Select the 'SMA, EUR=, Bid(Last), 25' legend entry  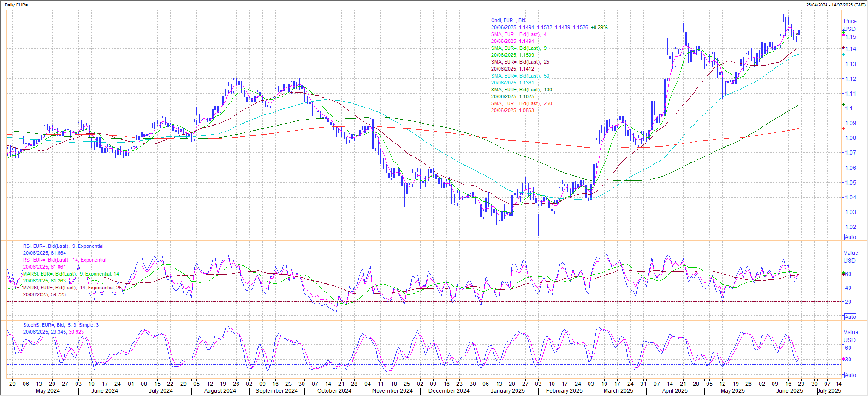(x=520, y=62)
